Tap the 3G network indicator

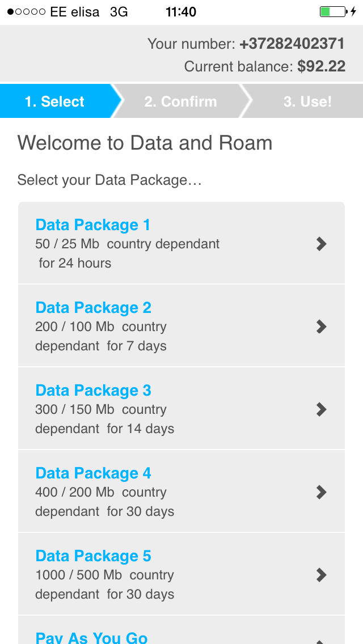coord(119,12)
